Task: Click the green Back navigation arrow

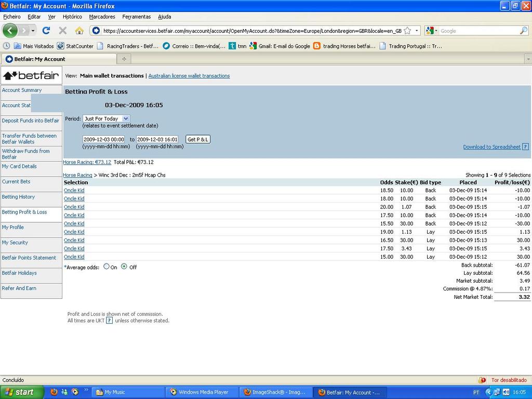Action: pos(10,31)
